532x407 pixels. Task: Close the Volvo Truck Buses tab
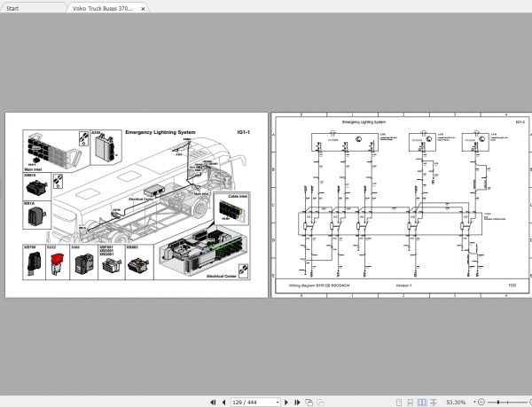coord(143,9)
